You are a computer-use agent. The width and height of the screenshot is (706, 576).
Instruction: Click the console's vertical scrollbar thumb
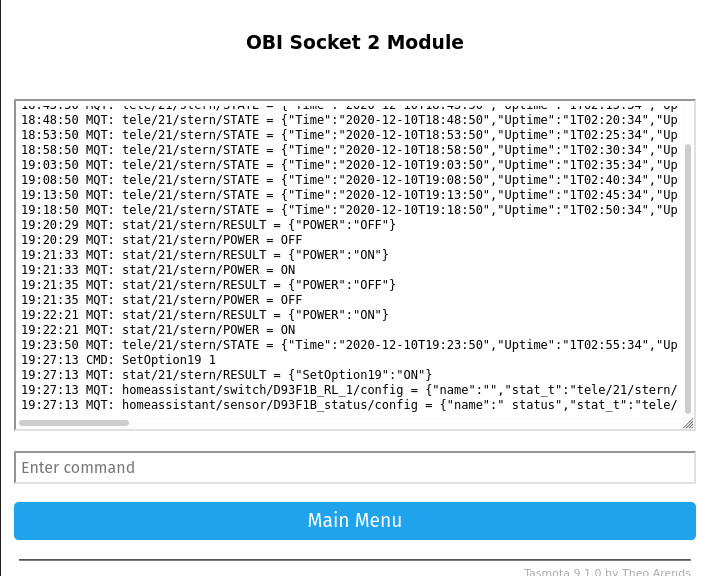[687, 270]
